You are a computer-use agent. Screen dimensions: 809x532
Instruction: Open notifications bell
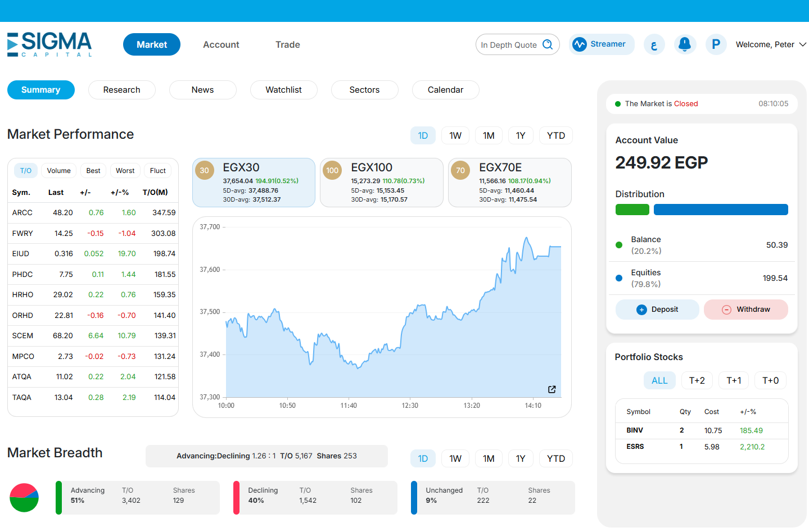[685, 44]
